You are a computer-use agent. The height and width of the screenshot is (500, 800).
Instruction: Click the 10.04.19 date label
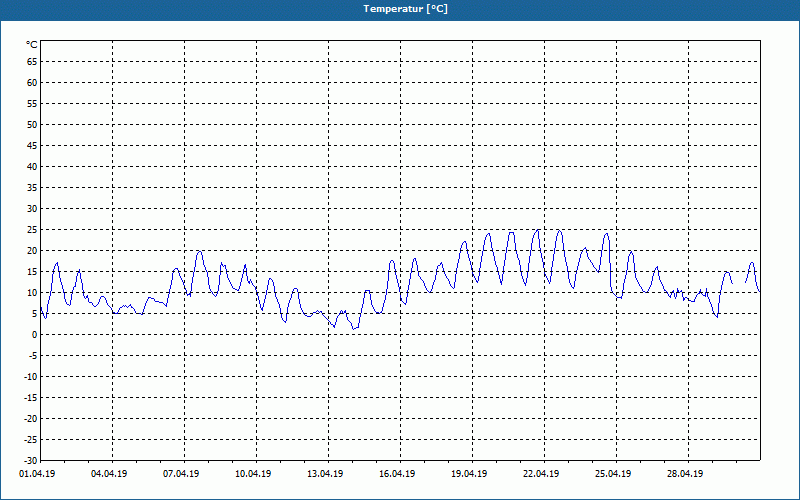[253, 473]
